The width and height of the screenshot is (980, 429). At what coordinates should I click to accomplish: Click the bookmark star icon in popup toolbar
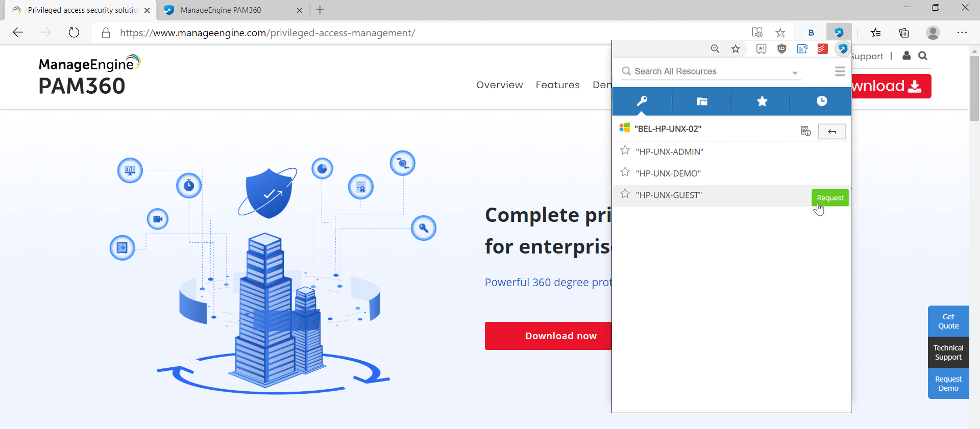[x=736, y=49]
